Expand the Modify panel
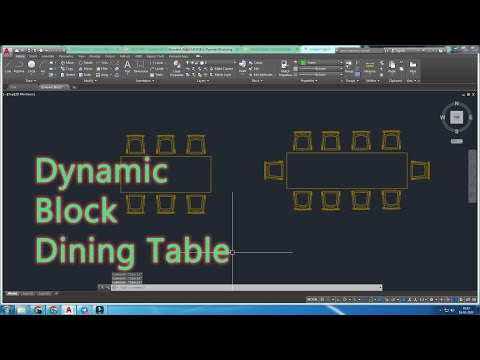This screenshot has height=360, width=480. [90, 81]
